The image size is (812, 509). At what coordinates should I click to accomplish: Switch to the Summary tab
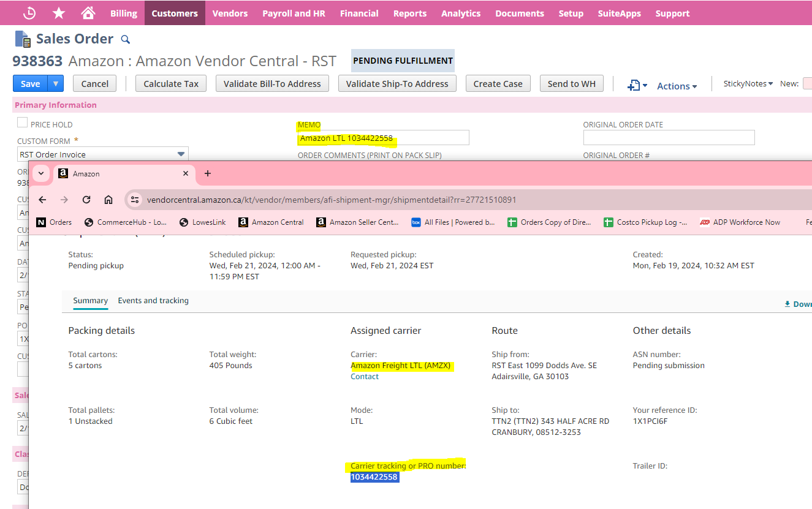[91, 301]
